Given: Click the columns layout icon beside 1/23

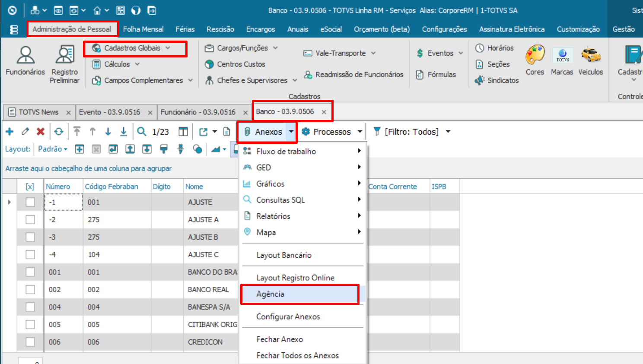Looking at the screenshot, I should click(x=183, y=132).
